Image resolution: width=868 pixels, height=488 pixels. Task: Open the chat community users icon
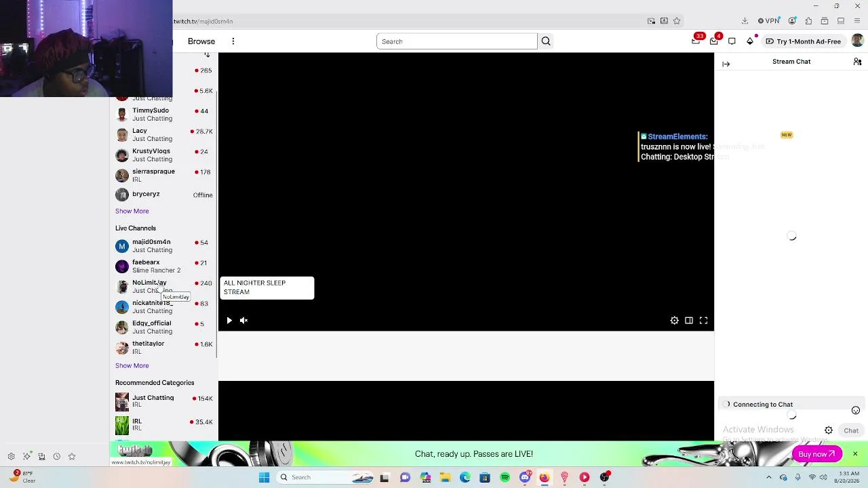tap(857, 62)
